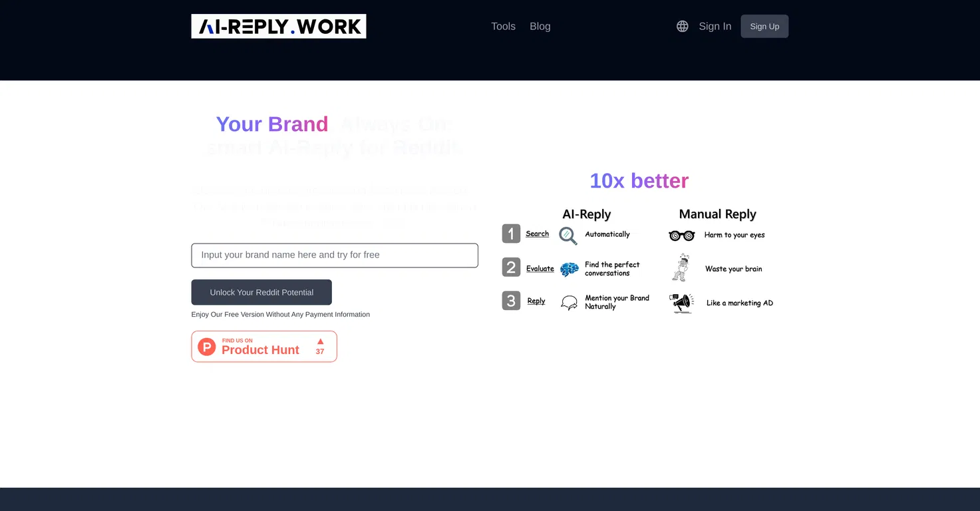
Task: Click the dizzy eyes icon
Action: coord(682,236)
